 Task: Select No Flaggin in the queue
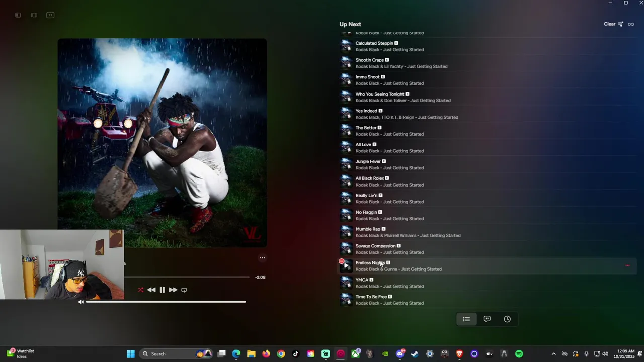pos(488,215)
